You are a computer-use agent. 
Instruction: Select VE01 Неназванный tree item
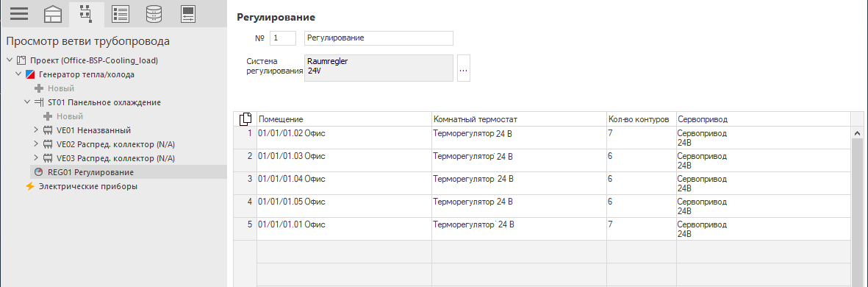coord(93,130)
